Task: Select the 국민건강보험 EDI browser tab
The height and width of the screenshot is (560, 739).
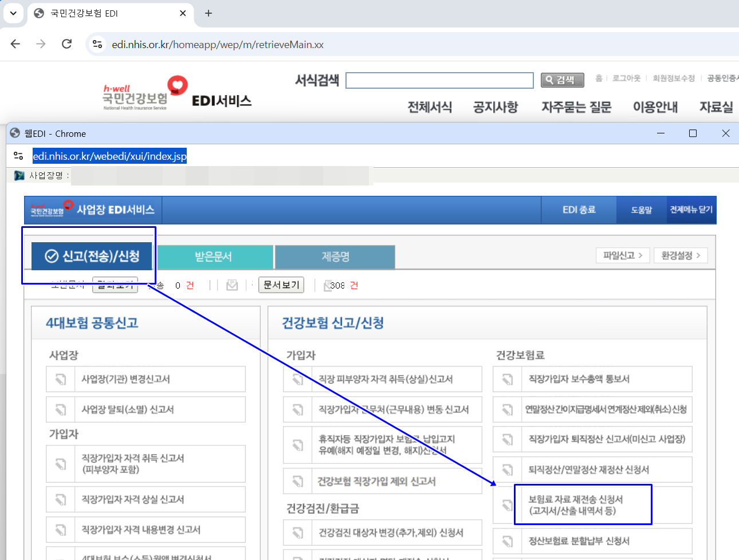Action: [x=111, y=13]
